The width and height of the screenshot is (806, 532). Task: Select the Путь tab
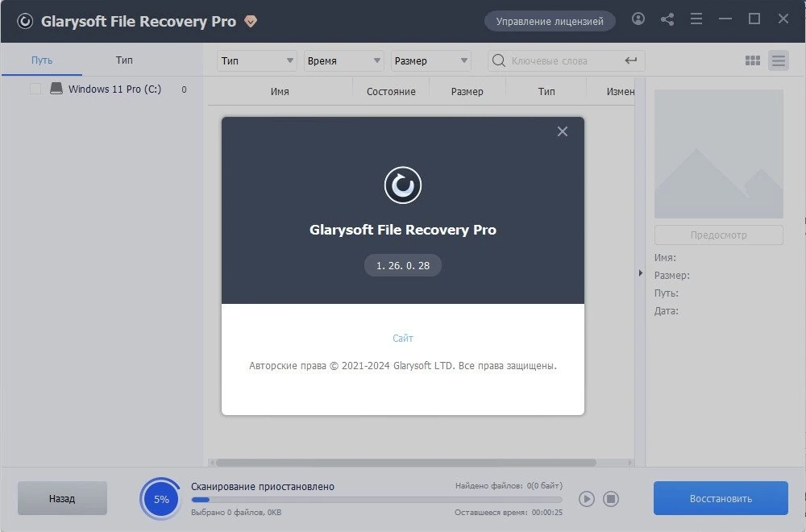tap(42, 60)
